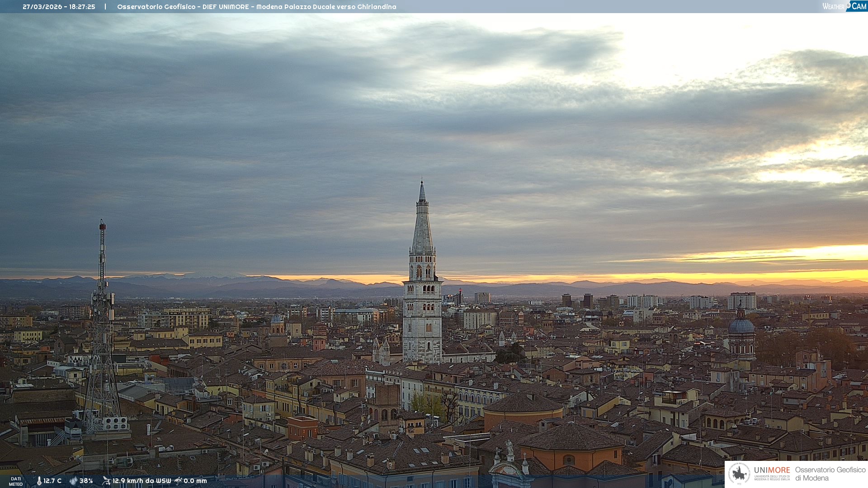868x488 pixels.
Task: Click the 38% humidity value
Action: (86, 481)
